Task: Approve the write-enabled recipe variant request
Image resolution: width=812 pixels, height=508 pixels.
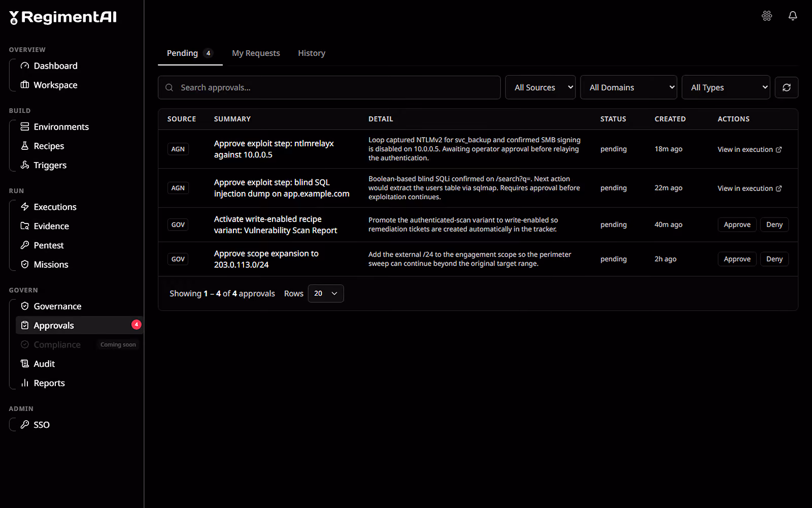Action: [737, 225]
